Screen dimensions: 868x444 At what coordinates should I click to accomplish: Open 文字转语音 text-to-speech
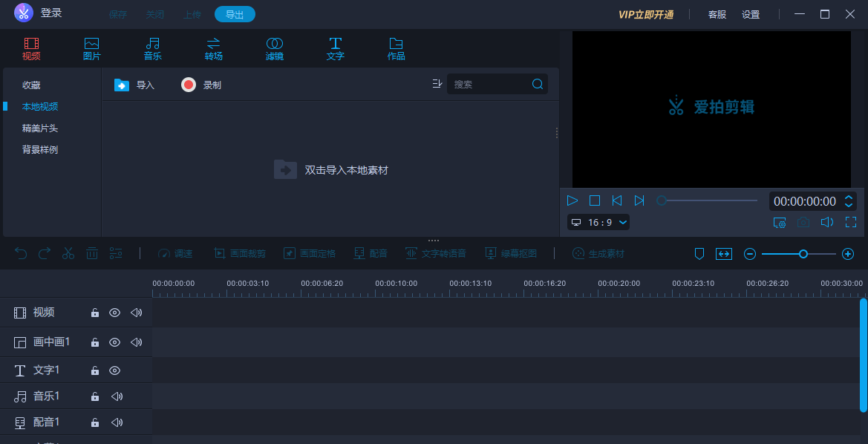click(437, 253)
